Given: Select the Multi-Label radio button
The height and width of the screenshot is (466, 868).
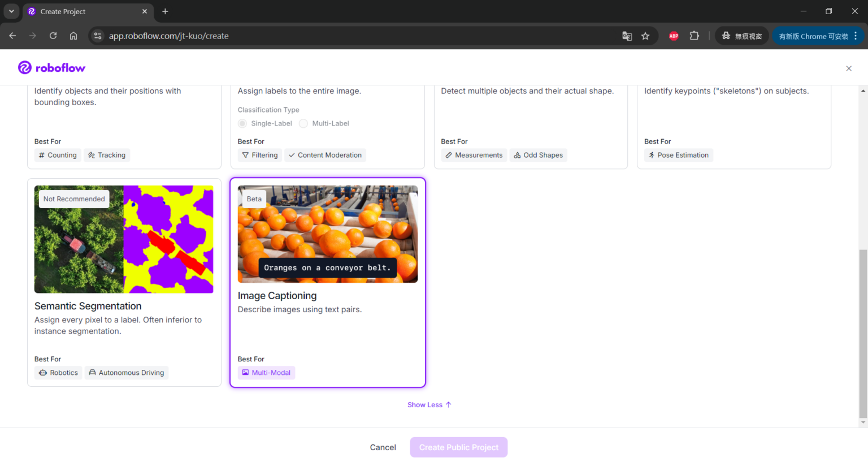Looking at the screenshot, I should [303, 123].
